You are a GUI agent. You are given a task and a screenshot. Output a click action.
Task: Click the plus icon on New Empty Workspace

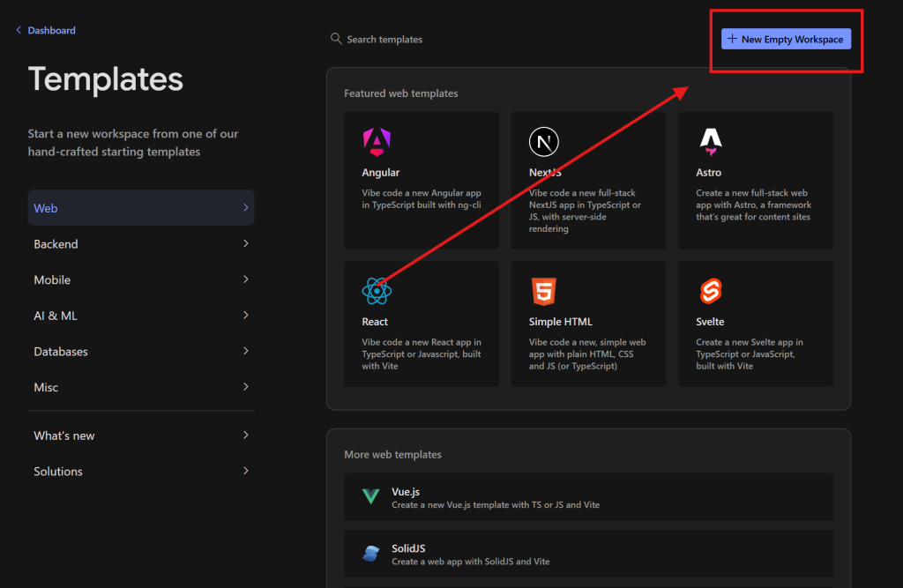[x=732, y=39]
